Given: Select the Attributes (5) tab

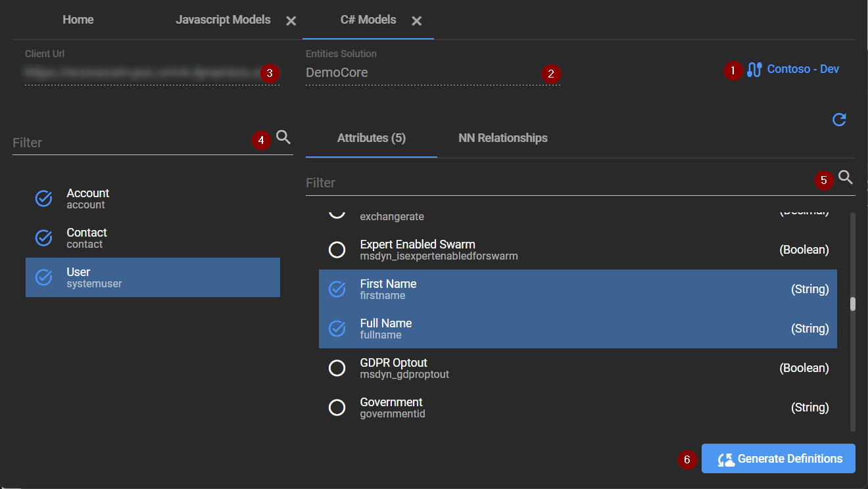Looking at the screenshot, I should click(x=371, y=138).
